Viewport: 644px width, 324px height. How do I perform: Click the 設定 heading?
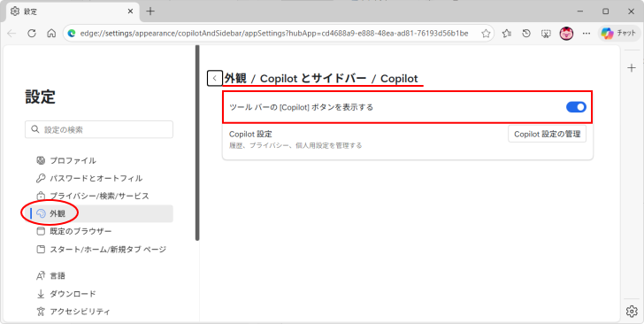pos(41,97)
